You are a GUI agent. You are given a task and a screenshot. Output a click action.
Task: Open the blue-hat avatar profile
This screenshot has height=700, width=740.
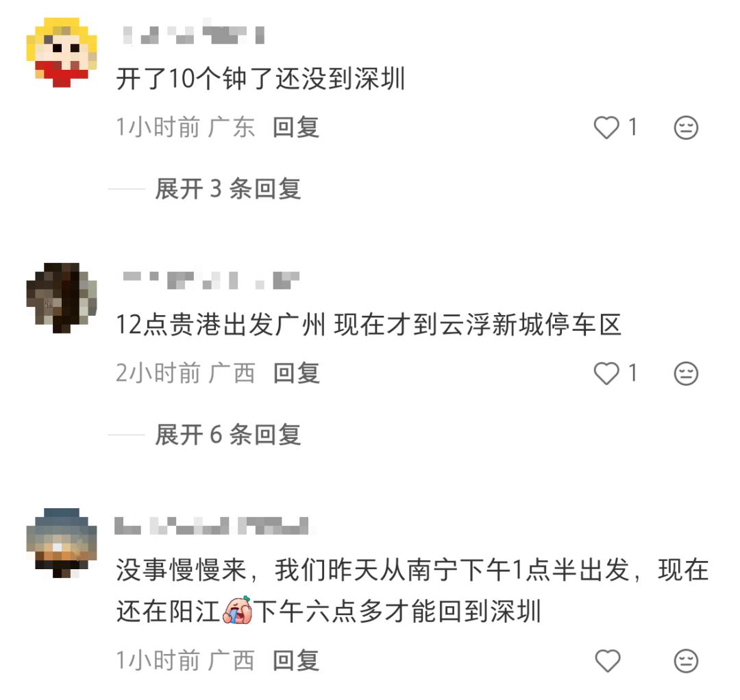tap(62, 543)
